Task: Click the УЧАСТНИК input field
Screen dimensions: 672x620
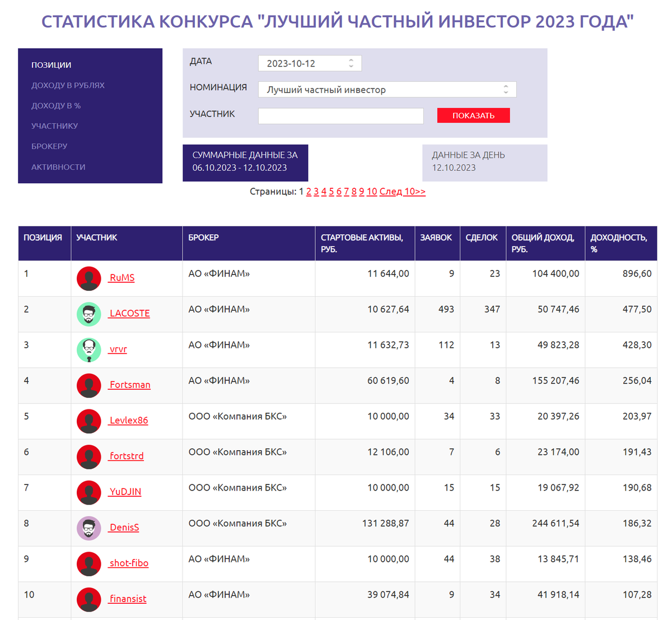Action: click(340, 116)
